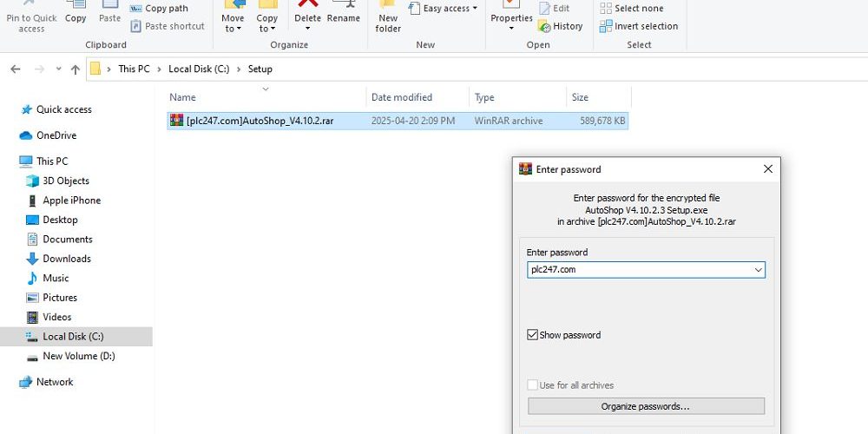Go forward with the Forward arrow

pos(39,69)
